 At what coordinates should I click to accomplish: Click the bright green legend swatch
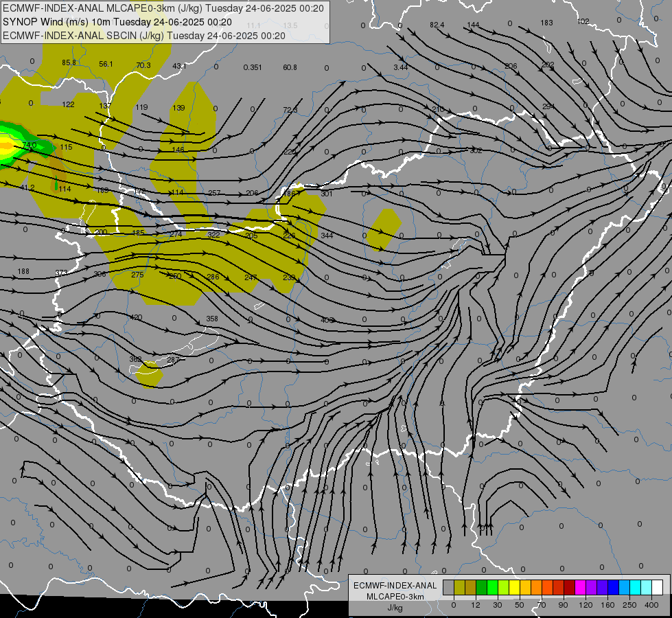click(x=492, y=587)
